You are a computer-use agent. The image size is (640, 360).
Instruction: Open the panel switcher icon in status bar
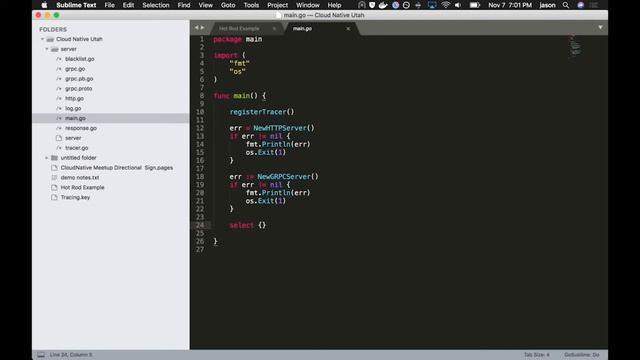point(41,355)
